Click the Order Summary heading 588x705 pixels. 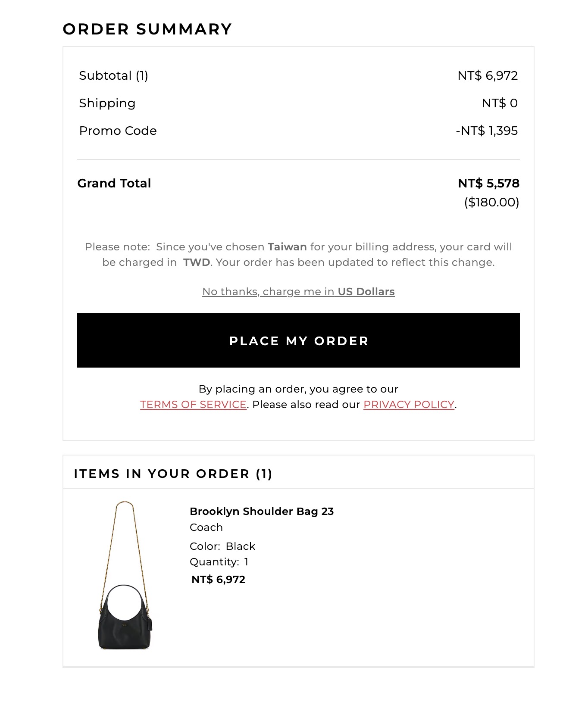click(147, 29)
